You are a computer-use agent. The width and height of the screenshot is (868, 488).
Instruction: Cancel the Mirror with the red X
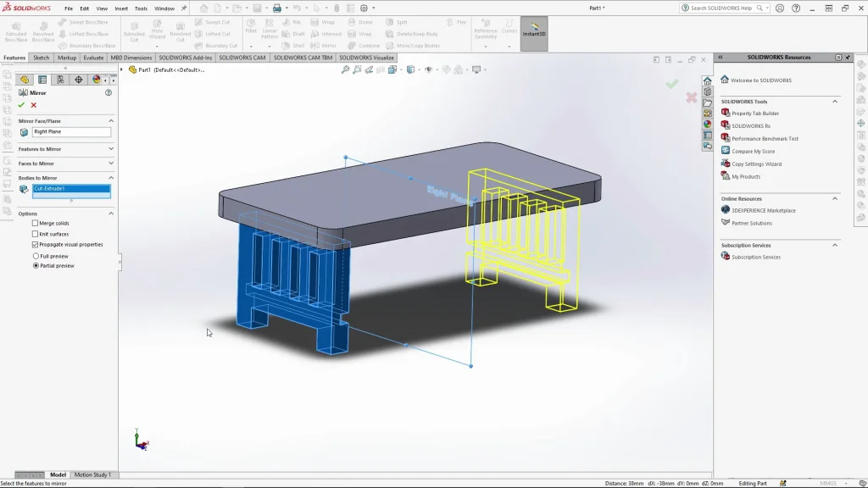(x=34, y=105)
